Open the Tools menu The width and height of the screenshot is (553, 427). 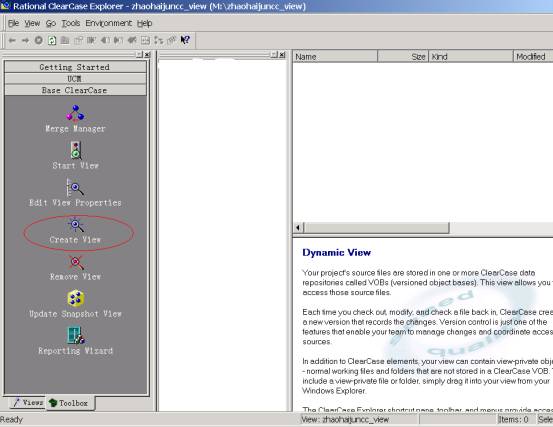pos(71,23)
